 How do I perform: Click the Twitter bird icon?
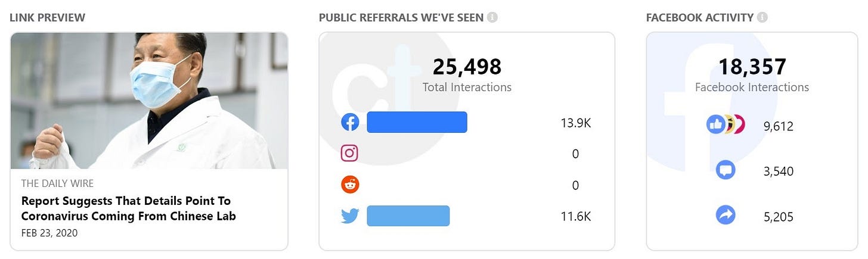tap(350, 216)
